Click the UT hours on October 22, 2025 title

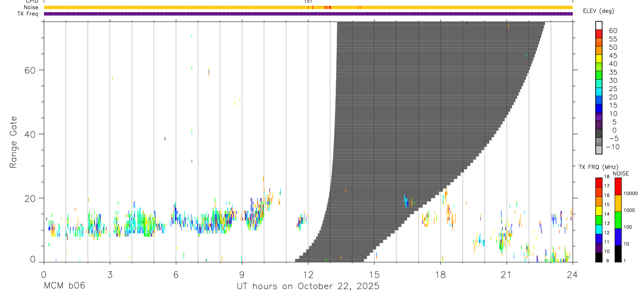307,287
